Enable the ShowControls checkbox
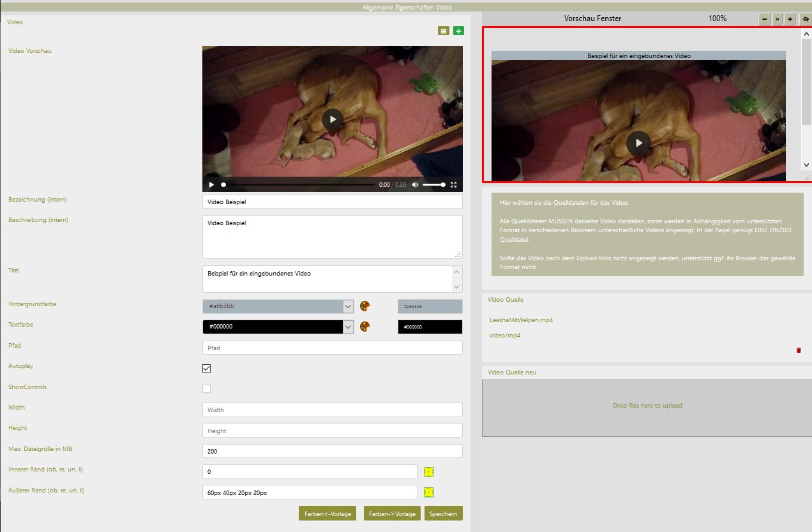Screen dimensions: 812x532 (206, 388)
